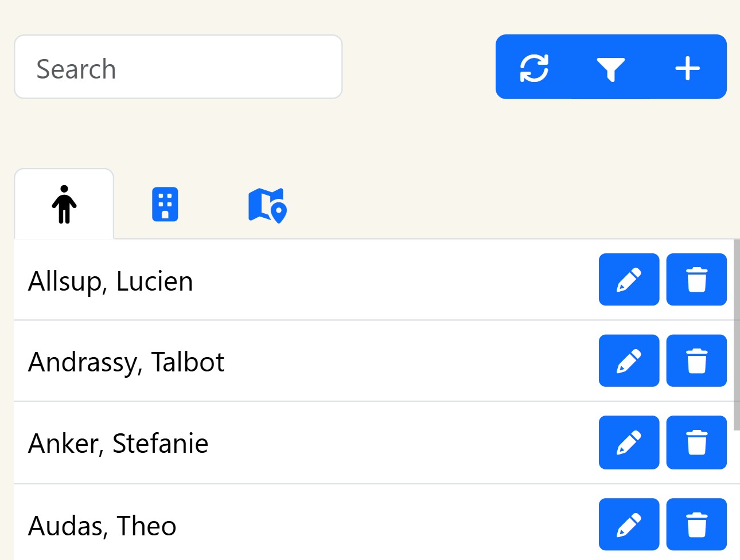740x560 pixels.
Task: Edit Anker, Stefanie entry
Action: [x=629, y=442]
